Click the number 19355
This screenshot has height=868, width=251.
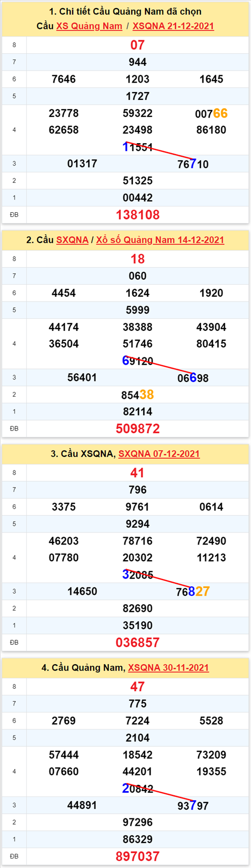(211, 771)
